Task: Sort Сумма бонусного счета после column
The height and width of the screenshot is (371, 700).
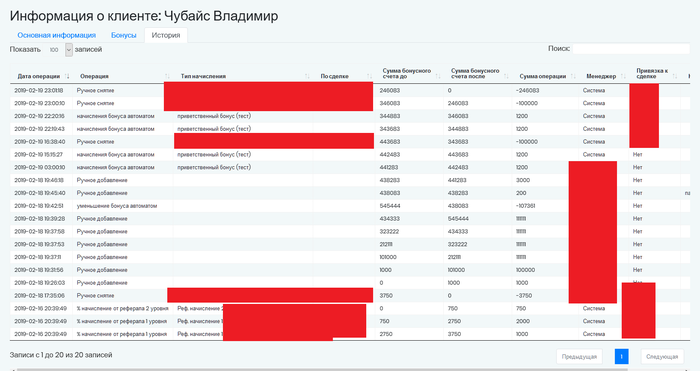Action: click(x=506, y=76)
